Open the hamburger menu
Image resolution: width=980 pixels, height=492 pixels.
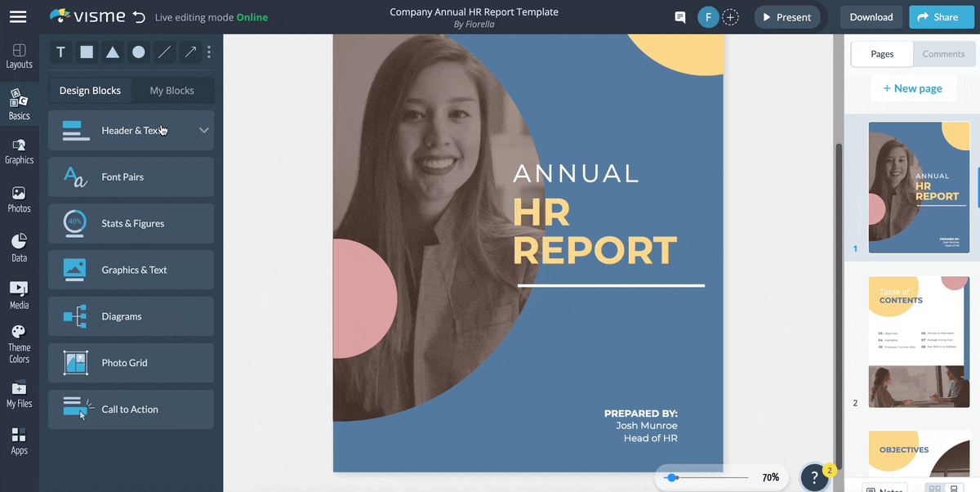click(x=18, y=16)
